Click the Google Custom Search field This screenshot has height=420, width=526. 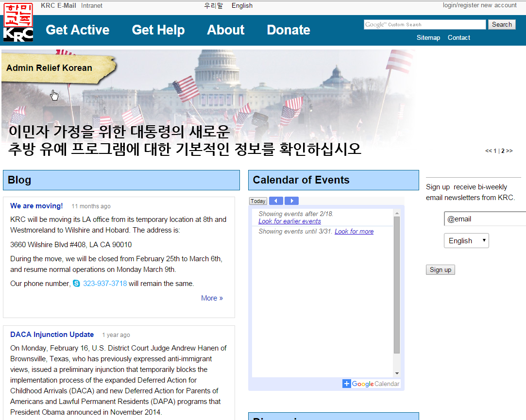tap(424, 24)
